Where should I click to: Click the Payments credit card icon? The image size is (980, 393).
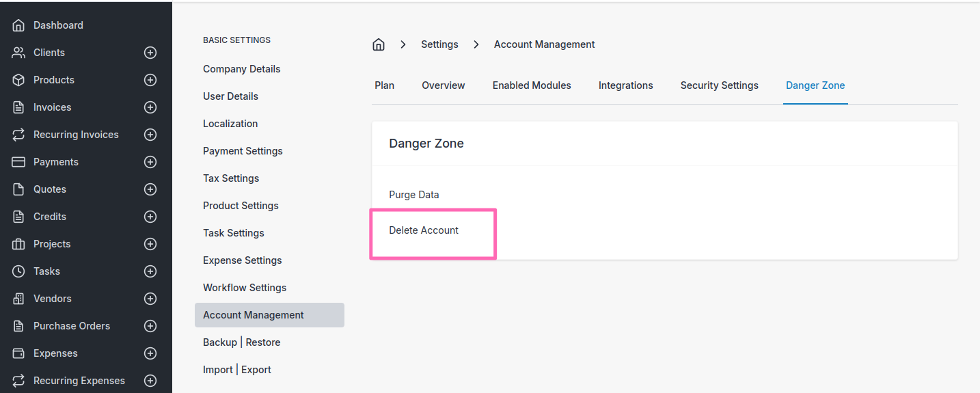click(x=18, y=162)
